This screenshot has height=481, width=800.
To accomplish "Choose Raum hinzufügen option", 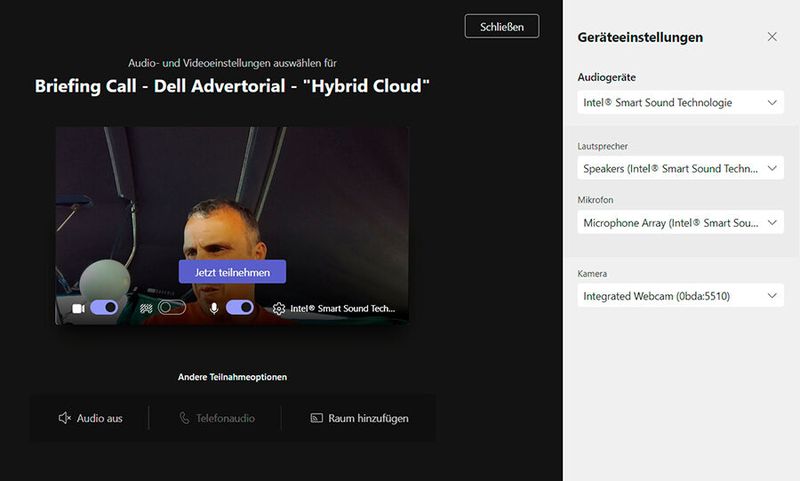I will [x=359, y=418].
